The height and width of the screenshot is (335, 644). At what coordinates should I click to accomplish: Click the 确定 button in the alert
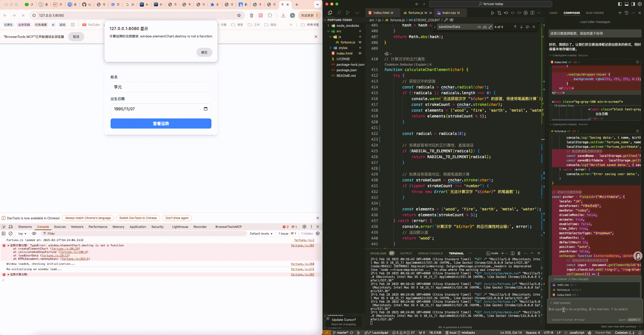click(x=204, y=52)
